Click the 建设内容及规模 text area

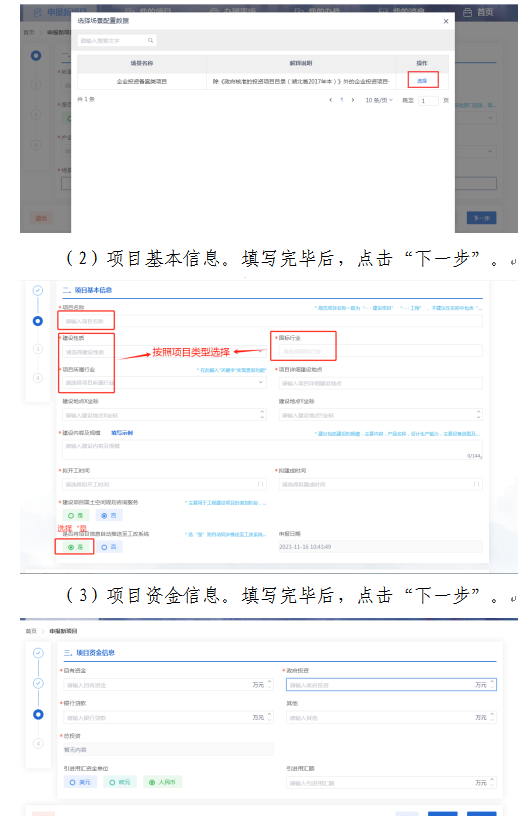coord(272,450)
